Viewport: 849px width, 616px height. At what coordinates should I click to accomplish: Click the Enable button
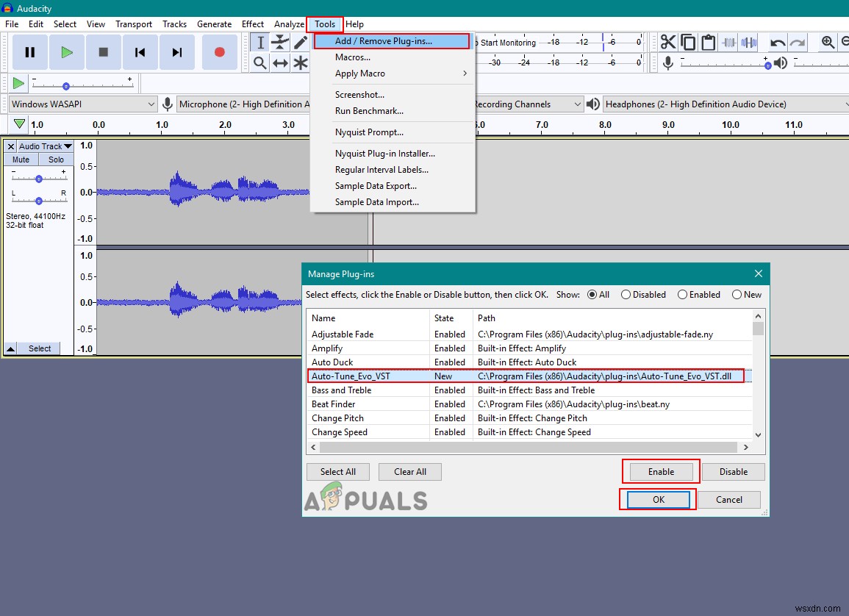[x=660, y=471]
